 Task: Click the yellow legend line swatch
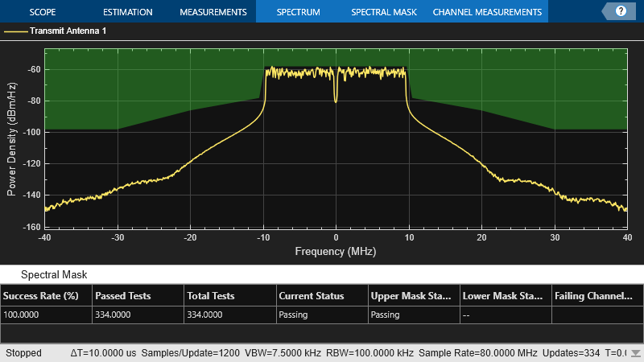[x=15, y=31]
